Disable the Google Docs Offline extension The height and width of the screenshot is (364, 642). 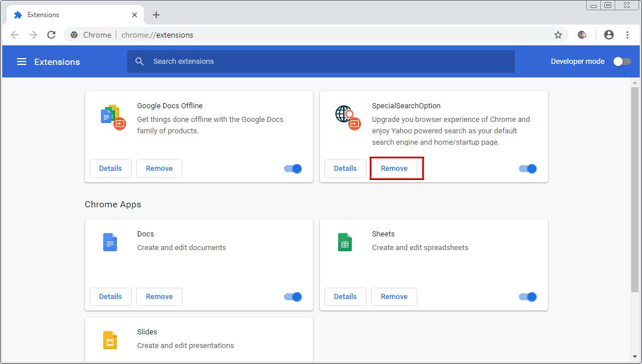point(292,169)
